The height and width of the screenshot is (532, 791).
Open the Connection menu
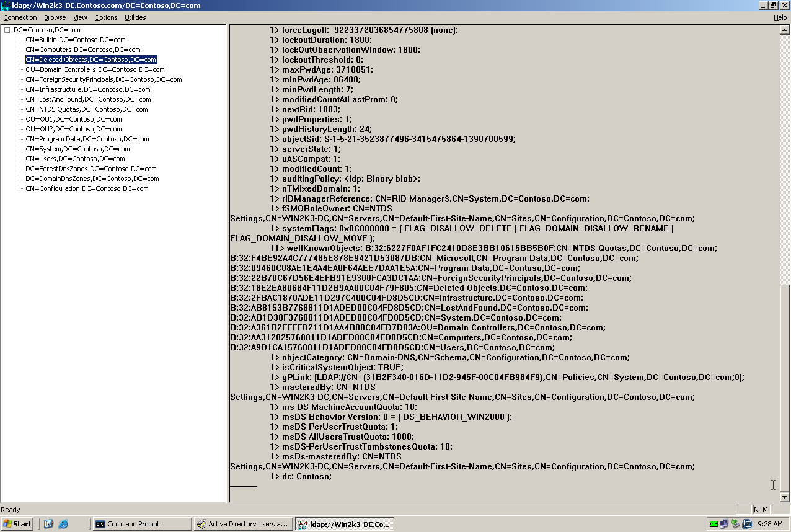pyautogui.click(x=20, y=17)
